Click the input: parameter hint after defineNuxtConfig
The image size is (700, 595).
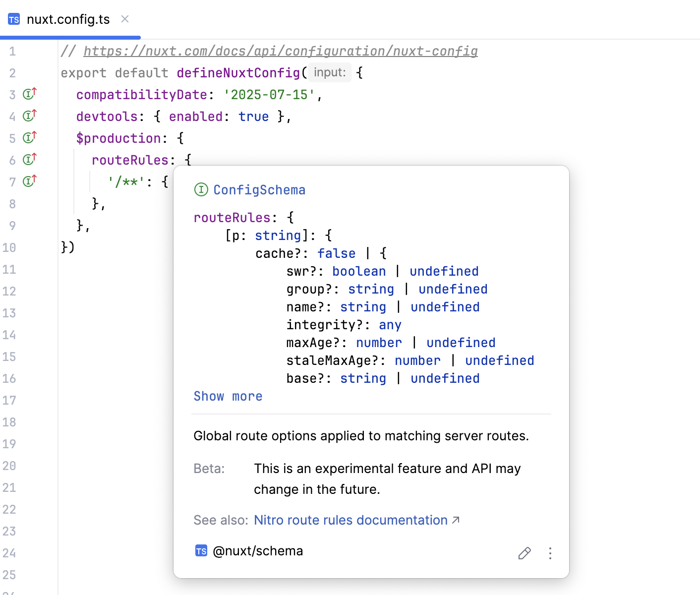pyautogui.click(x=329, y=72)
